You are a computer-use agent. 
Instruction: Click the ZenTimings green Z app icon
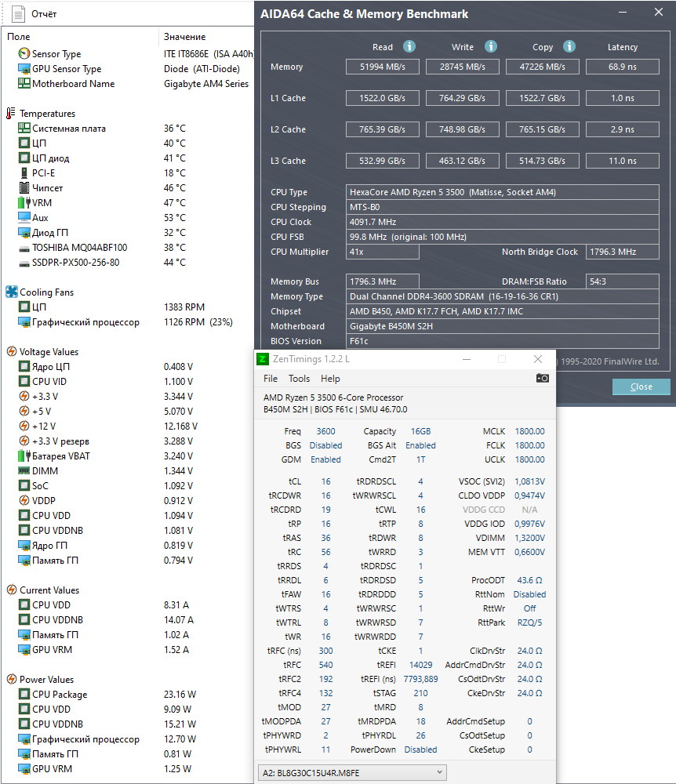(x=263, y=359)
